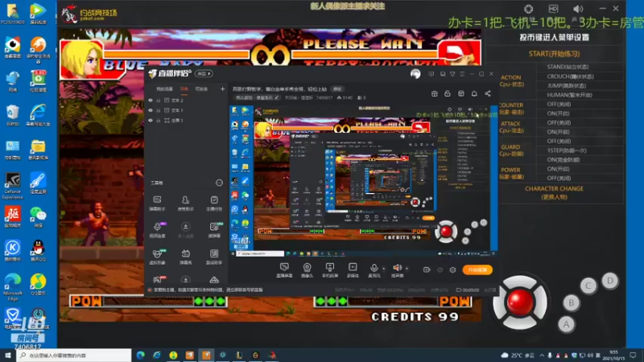
Task: Open the settings gear beside the Start Live button
Action: point(452,269)
